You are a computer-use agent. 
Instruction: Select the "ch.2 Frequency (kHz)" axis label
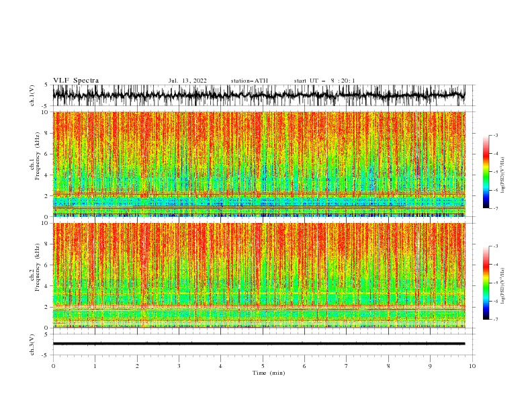click(x=35, y=267)
